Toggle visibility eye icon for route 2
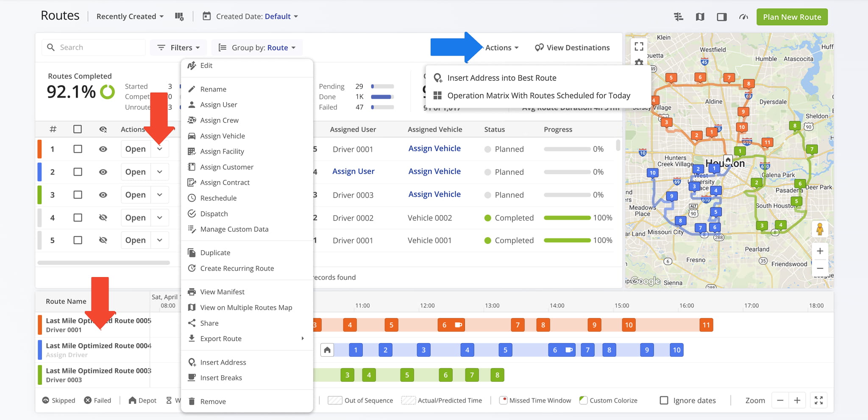Image resolution: width=868 pixels, height=420 pixels. click(103, 172)
